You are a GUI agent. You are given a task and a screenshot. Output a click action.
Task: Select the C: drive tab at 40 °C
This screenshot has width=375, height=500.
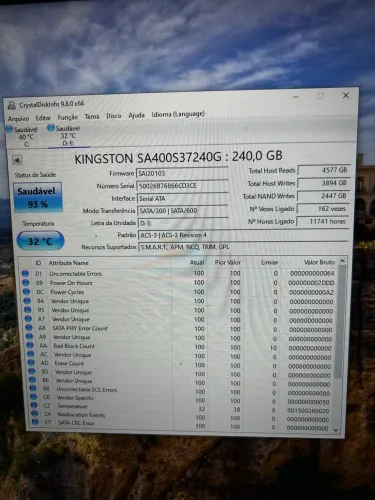(23, 136)
